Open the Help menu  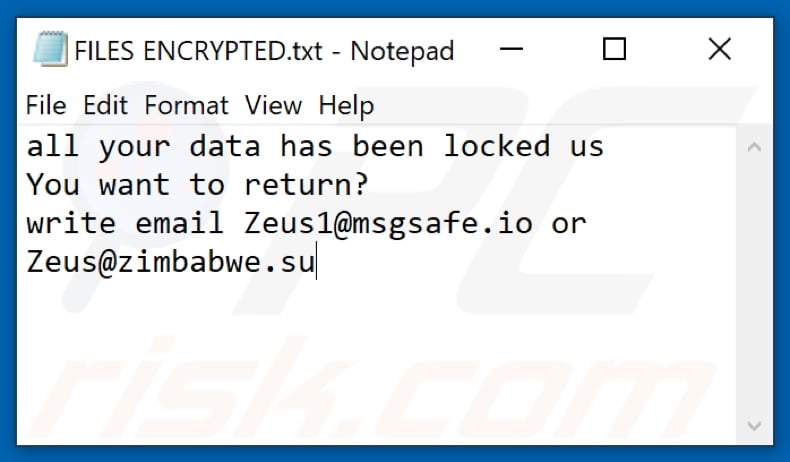tap(345, 104)
